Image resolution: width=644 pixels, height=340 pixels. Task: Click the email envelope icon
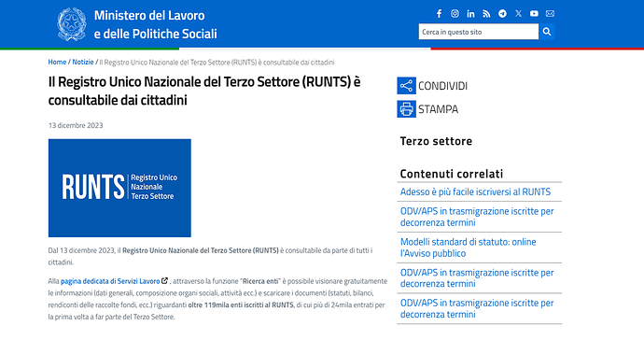[550, 14]
